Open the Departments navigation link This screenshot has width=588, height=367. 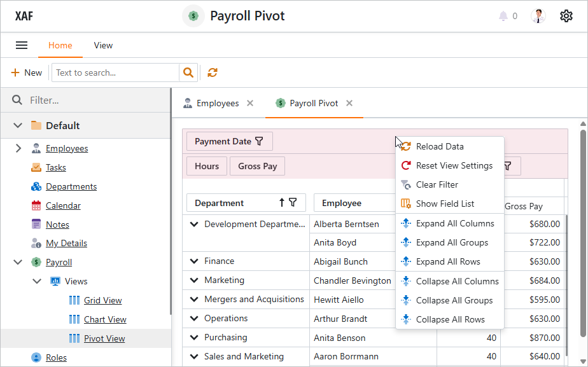[71, 186]
